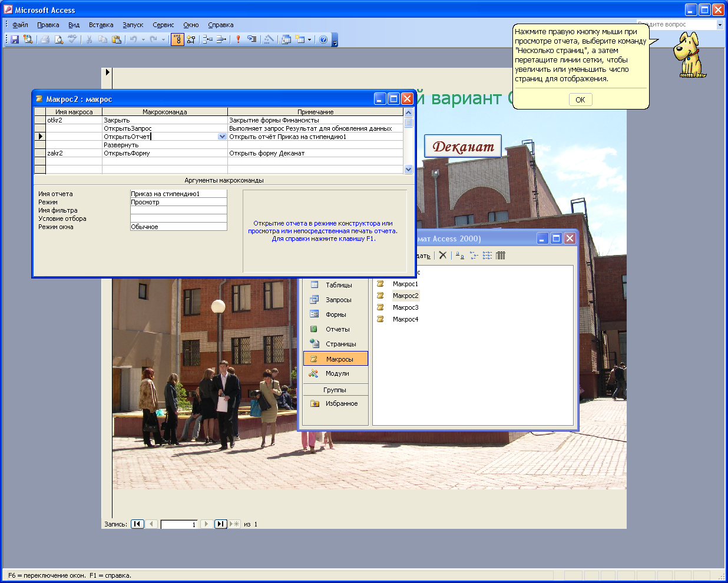The height and width of the screenshot is (583, 728).
Task: Click OK in the assistant tip balloon
Action: tap(580, 100)
